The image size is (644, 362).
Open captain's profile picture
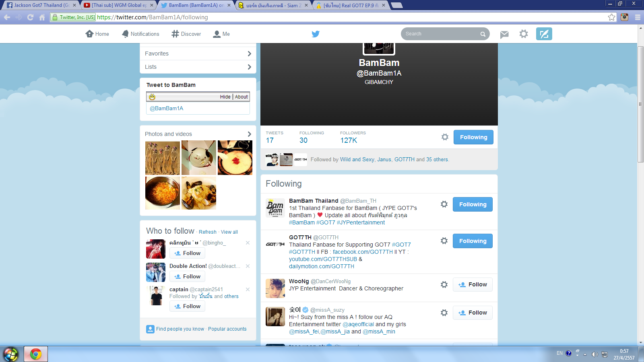click(x=156, y=296)
